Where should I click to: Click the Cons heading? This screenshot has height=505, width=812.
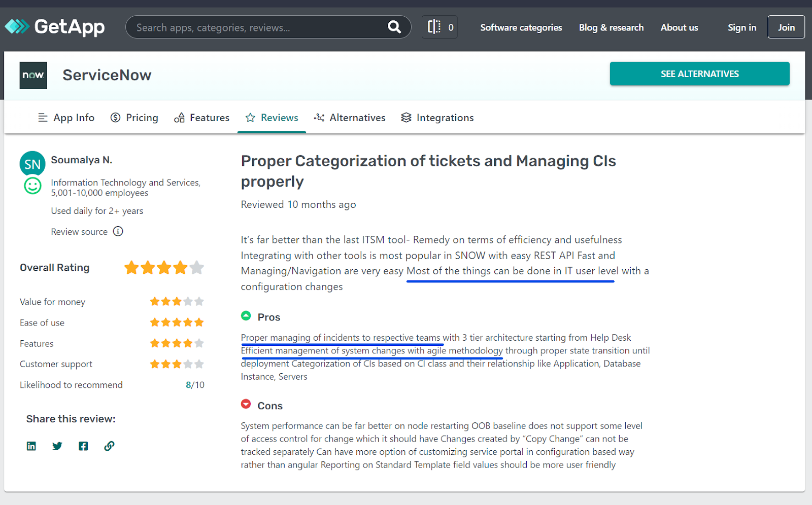tap(270, 406)
